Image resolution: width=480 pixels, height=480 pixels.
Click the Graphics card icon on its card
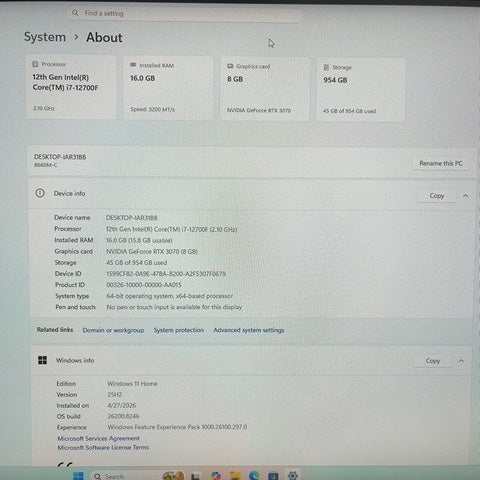coord(230,66)
